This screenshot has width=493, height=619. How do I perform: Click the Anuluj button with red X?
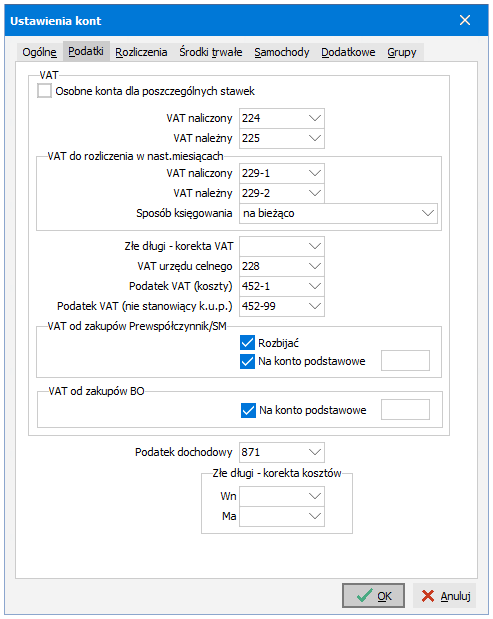444,595
